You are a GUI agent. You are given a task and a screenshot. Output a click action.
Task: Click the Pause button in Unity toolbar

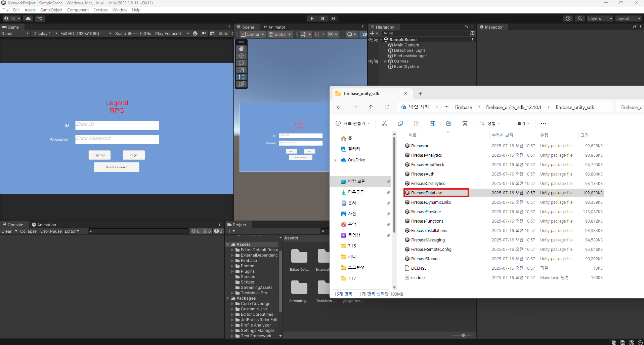323,18
